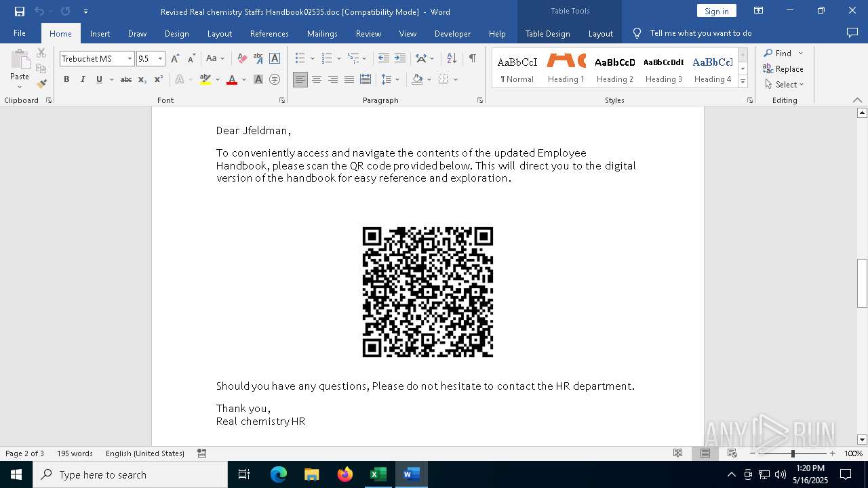This screenshot has height=488, width=868.
Task: Click the Find button
Action: 778,53
